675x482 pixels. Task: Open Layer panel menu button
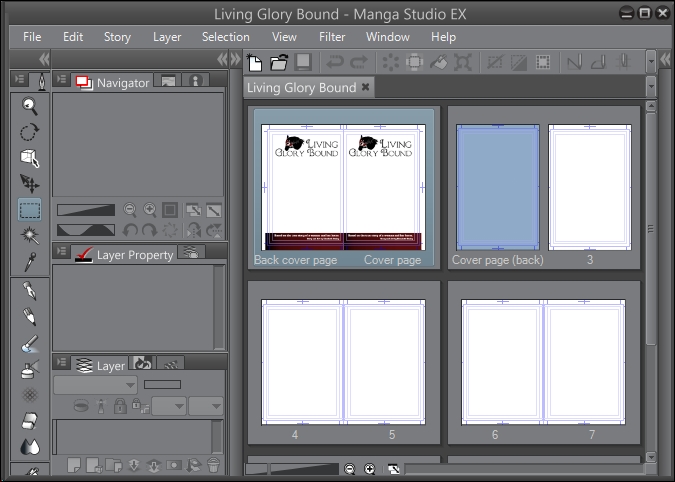pos(62,362)
